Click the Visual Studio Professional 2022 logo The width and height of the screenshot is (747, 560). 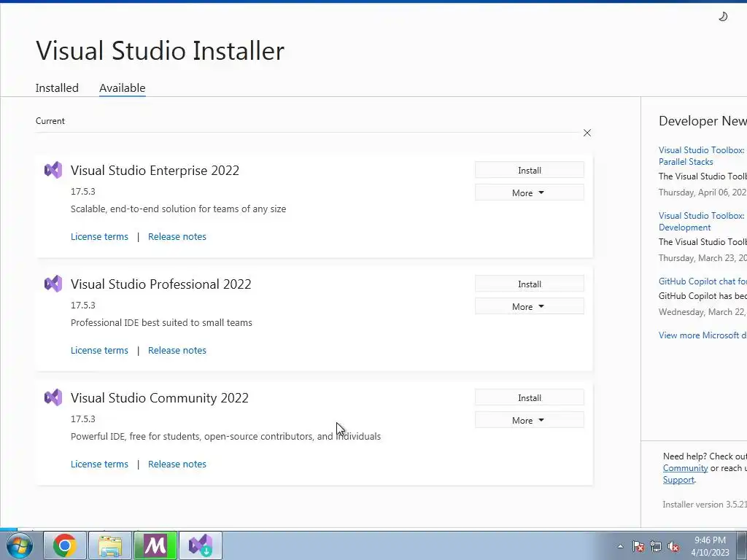pyautogui.click(x=53, y=284)
